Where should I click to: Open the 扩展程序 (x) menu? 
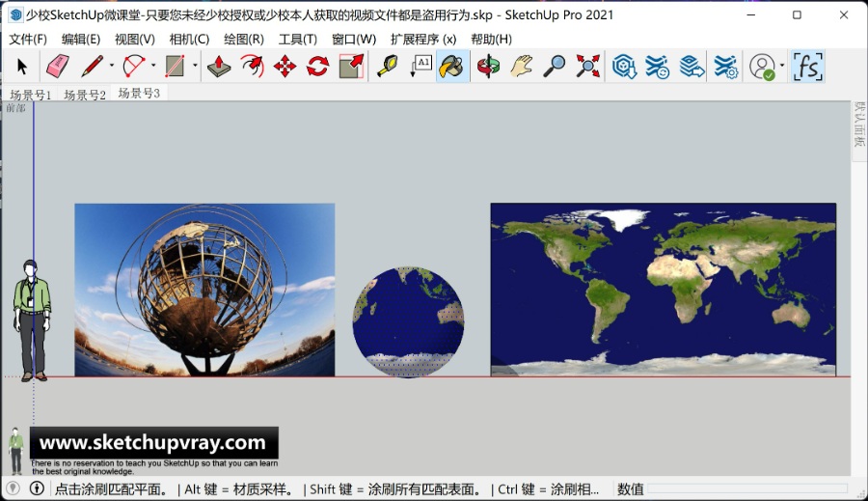tap(423, 40)
